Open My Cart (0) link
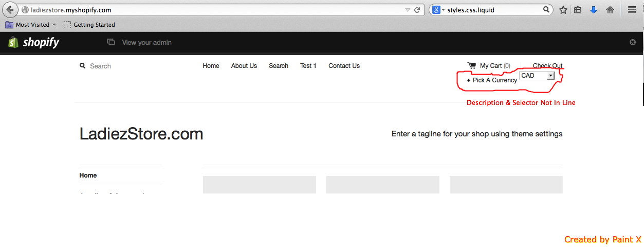This screenshot has height=247, width=644. pos(495,66)
